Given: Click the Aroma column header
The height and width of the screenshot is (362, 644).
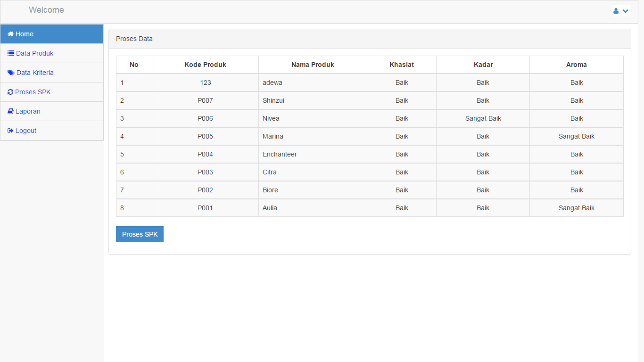Looking at the screenshot, I should 576,65.
